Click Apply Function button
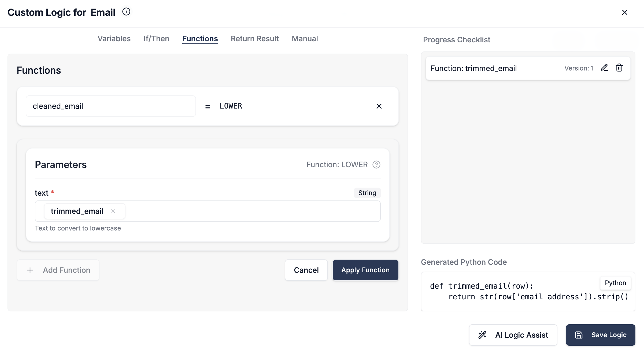This screenshot has height=350, width=644. [365, 270]
